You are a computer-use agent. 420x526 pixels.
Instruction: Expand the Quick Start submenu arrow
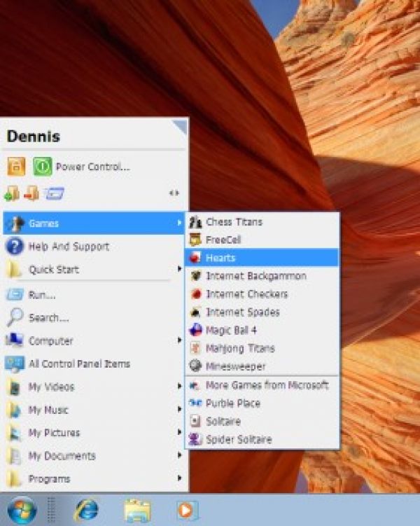click(x=179, y=269)
